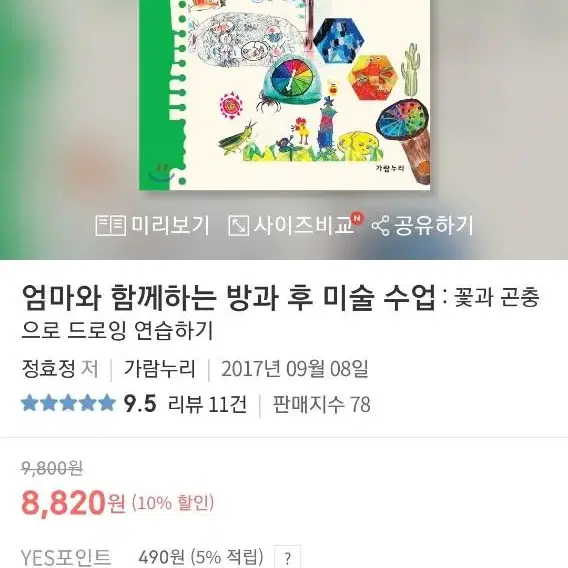The width and height of the screenshot is (568, 568).
Task: Click the five-star rating icons
Action: point(68,403)
